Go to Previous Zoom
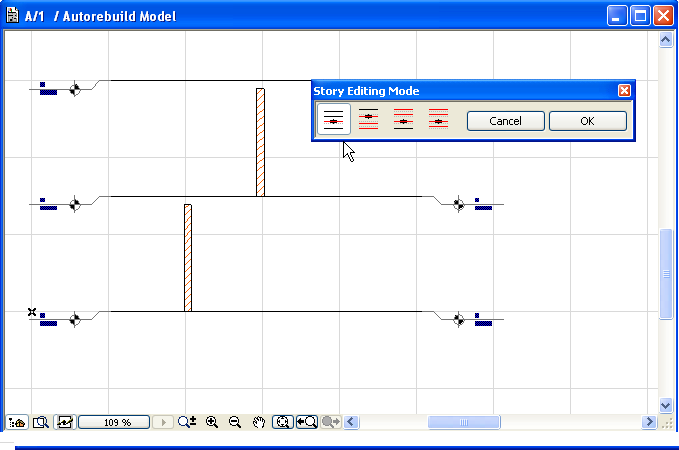The image size is (679, 450). pyautogui.click(x=307, y=422)
